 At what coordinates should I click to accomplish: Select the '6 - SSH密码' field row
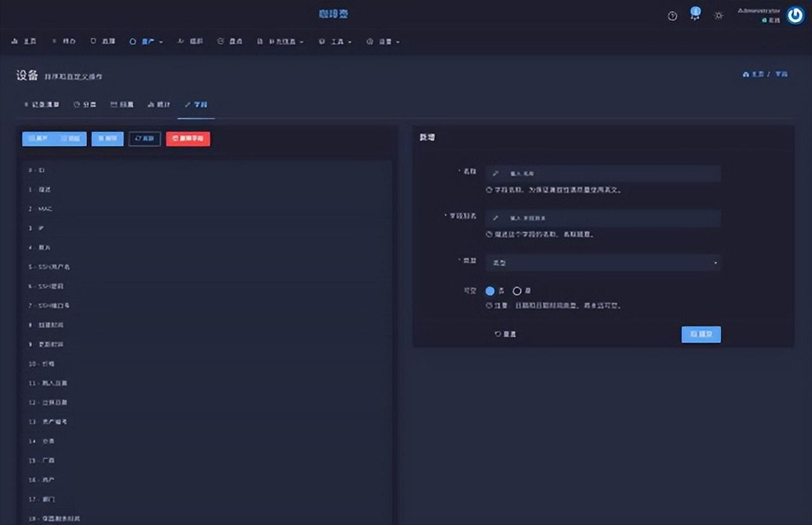click(207, 287)
